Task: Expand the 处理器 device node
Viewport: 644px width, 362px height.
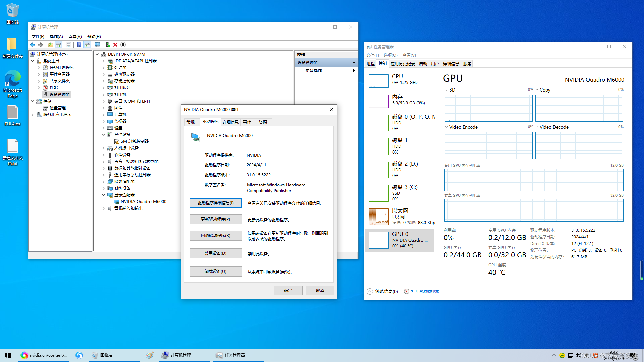Action: point(103,68)
